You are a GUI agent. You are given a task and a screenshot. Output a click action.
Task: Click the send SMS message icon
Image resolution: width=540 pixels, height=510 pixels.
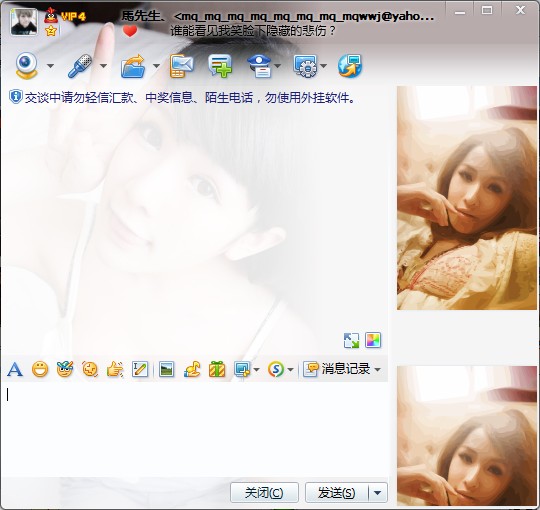pyautogui.click(x=181, y=66)
